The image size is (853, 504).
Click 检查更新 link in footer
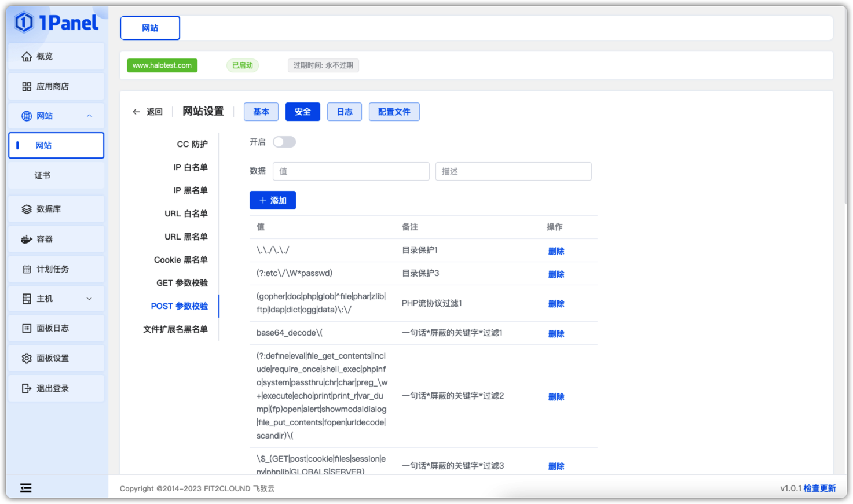point(819,488)
